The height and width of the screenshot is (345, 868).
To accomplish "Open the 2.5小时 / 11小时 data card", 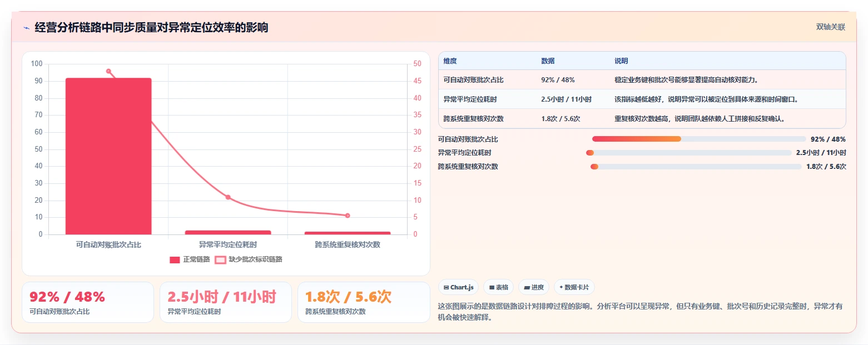I will tap(226, 302).
